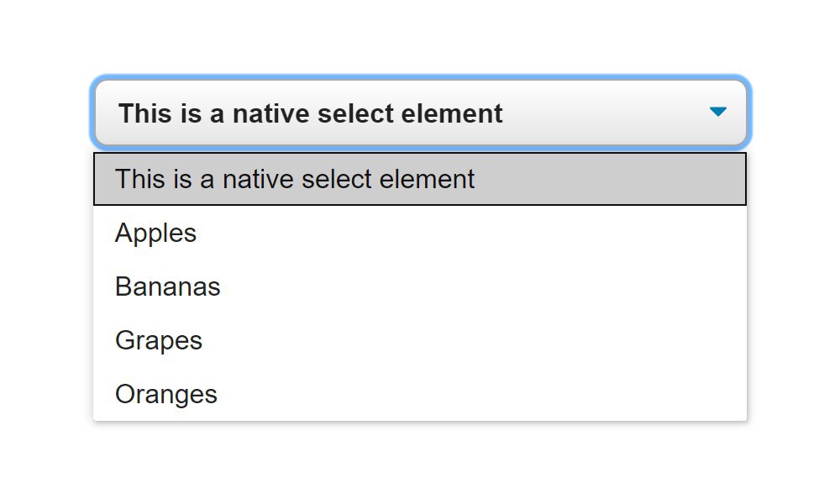Screen dimensions: 840x504
Task: Click the Bananas list entry
Action: point(420,286)
